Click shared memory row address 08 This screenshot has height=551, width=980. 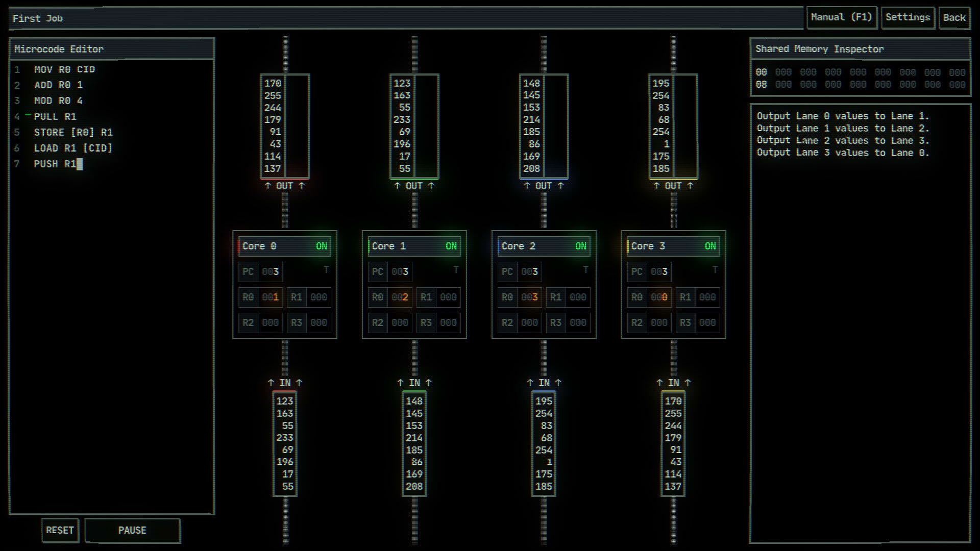[x=761, y=85]
